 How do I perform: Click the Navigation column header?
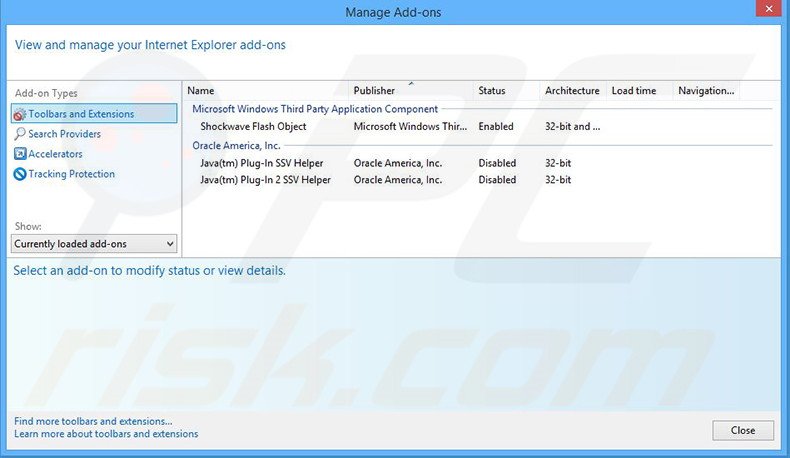tap(706, 91)
